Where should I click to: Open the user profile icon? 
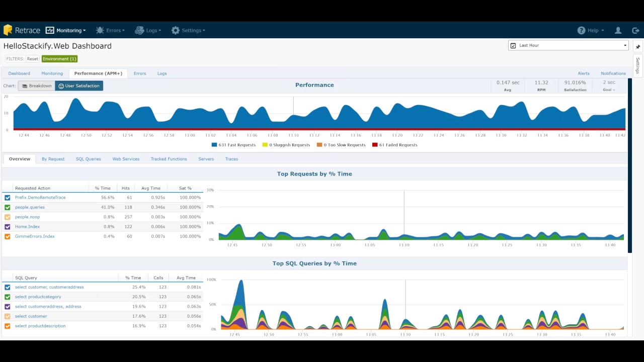tap(618, 30)
